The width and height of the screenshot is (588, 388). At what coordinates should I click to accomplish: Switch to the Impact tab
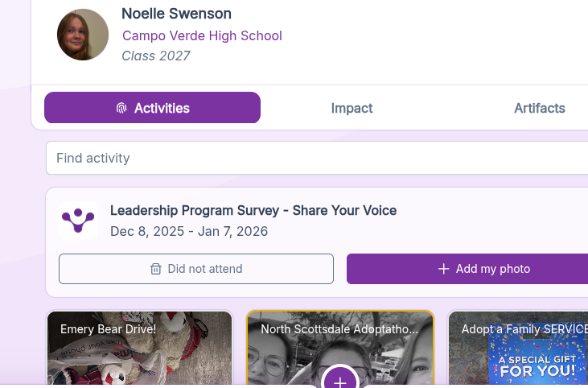click(352, 108)
